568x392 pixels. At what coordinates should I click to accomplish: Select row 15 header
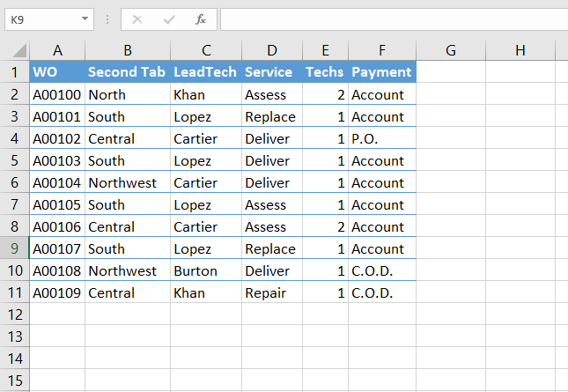tap(14, 381)
